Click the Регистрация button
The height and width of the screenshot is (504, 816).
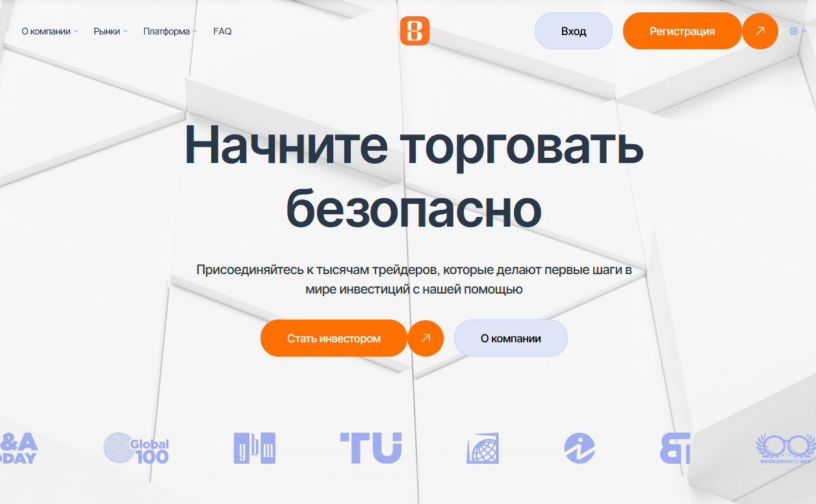[x=682, y=31]
